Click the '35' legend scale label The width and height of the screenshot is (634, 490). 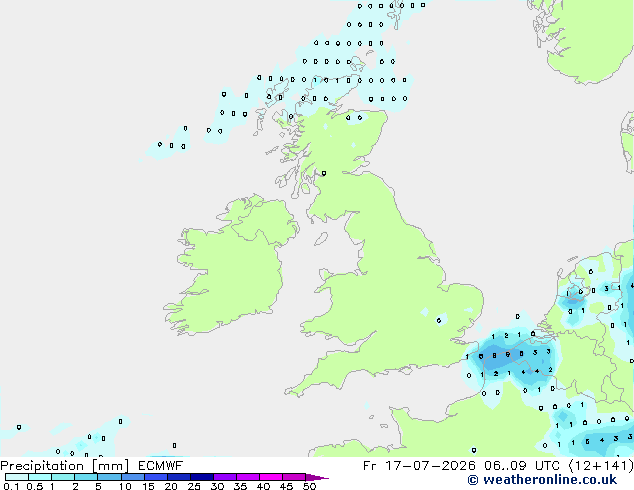240,486
